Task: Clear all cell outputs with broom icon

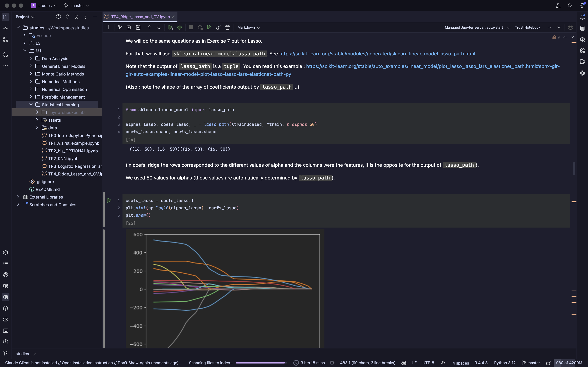Action: pyautogui.click(x=218, y=27)
